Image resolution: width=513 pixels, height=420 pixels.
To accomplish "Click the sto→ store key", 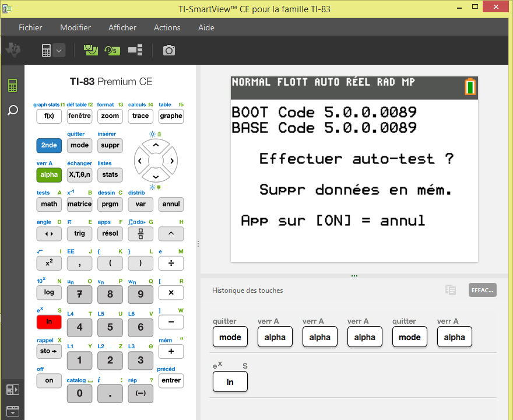I will [x=49, y=352].
